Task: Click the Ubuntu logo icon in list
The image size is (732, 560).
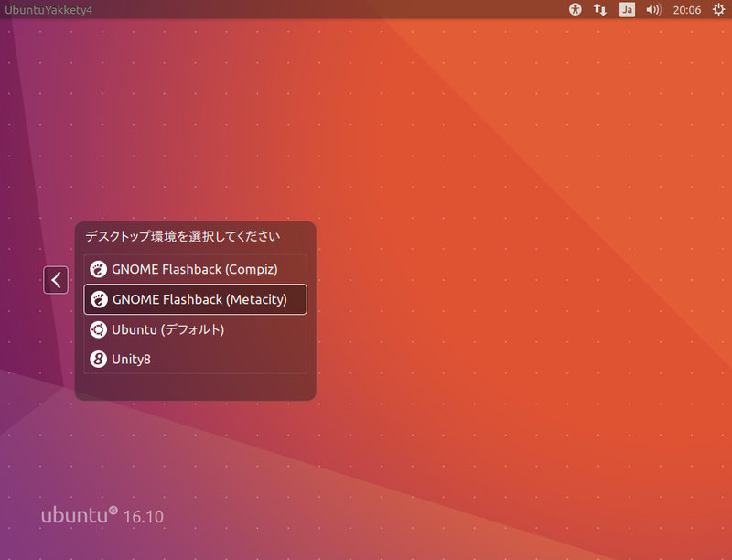Action: 99,329
